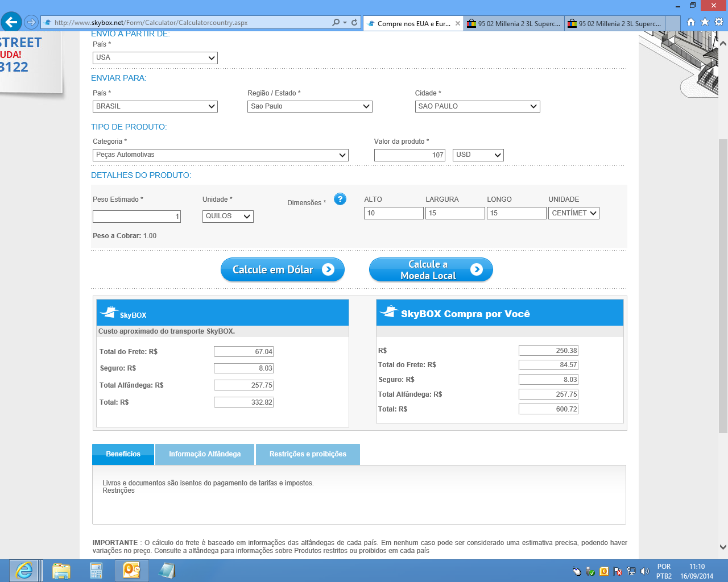Open the Região / Estado dropdown
Viewport: 728px width, 582px height.
tap(309, 106)
